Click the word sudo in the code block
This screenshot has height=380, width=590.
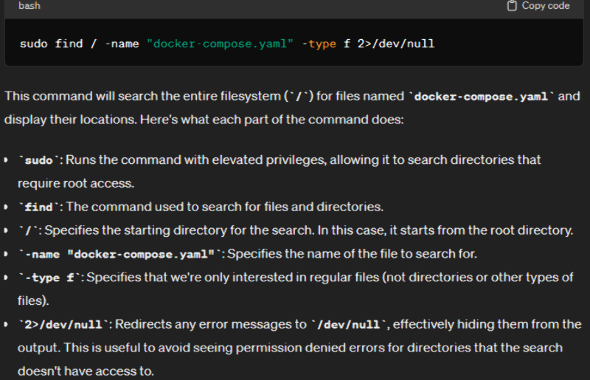[33, 44]
